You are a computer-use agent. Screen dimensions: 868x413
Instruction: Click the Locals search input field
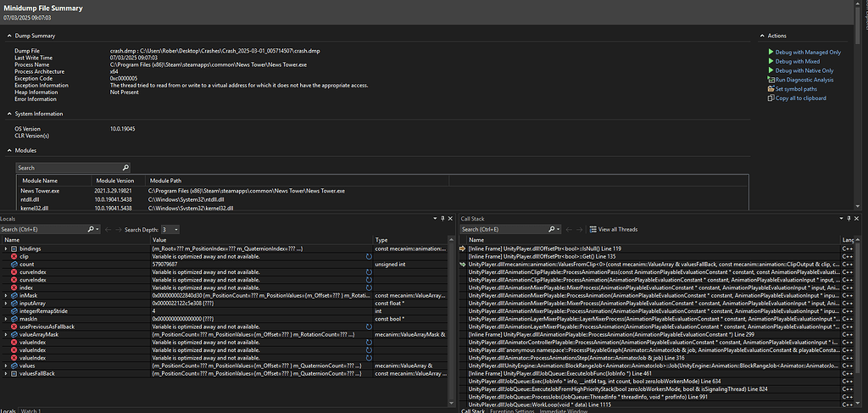[x=42, y=229]
